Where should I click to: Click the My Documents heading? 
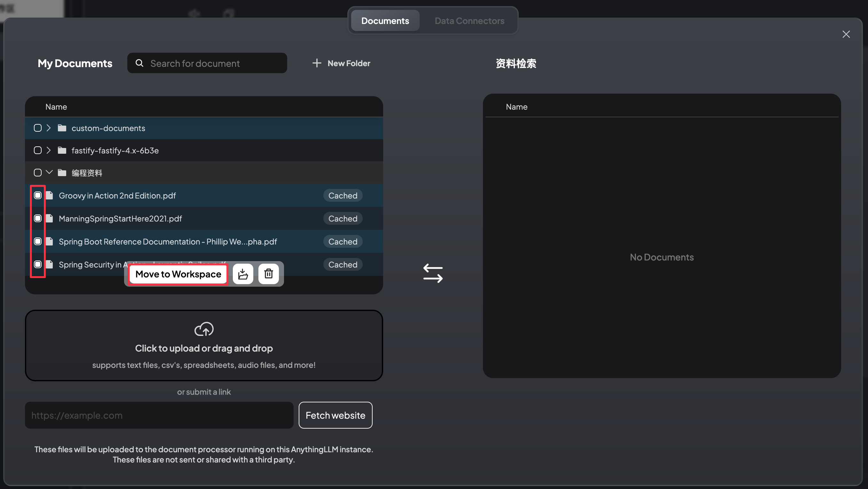[75, 63]
